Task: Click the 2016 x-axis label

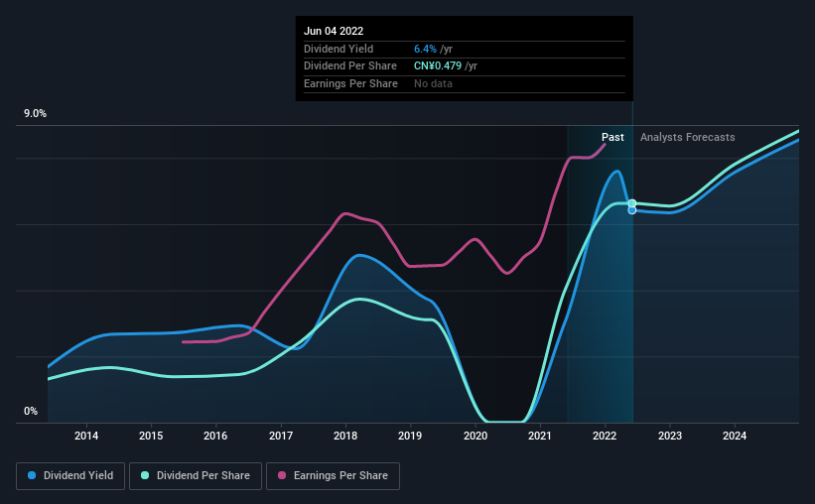Action: pyautogui.click(x=215, y=436)
